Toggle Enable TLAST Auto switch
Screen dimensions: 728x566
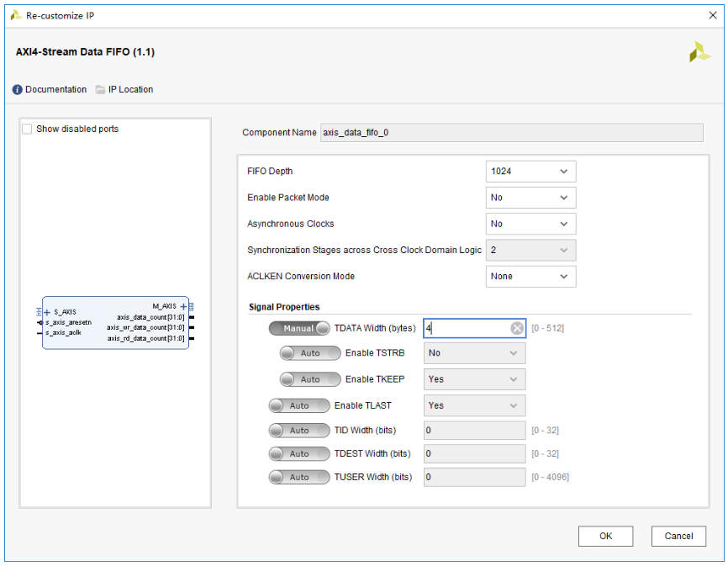[x=299, y=405]
